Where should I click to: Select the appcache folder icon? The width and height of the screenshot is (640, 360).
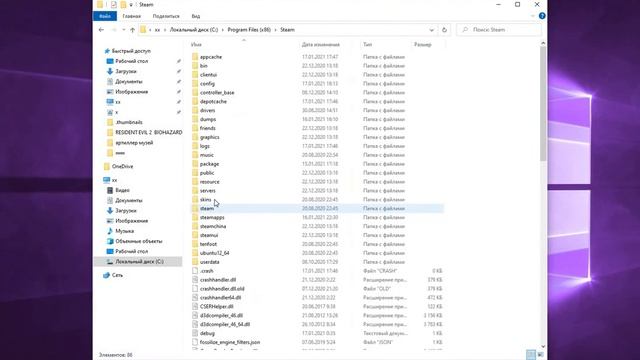tap(195, 57)
